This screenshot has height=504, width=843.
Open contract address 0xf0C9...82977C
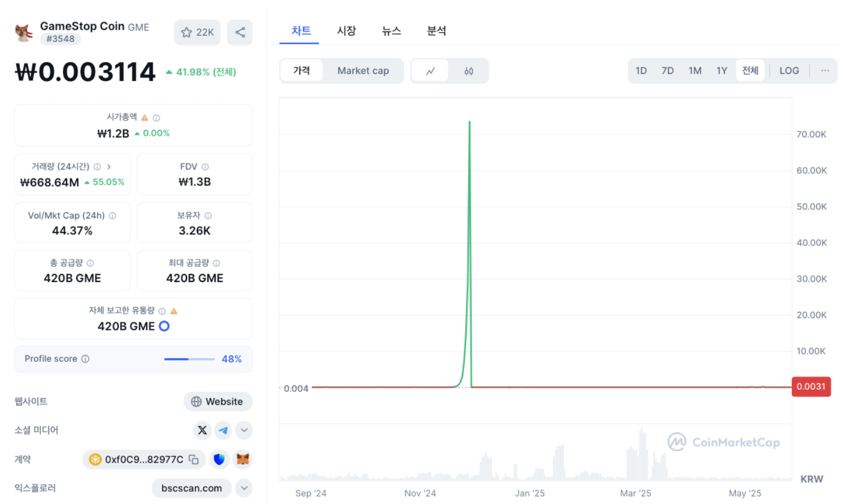pyautogui.click(x=144, y=460)
